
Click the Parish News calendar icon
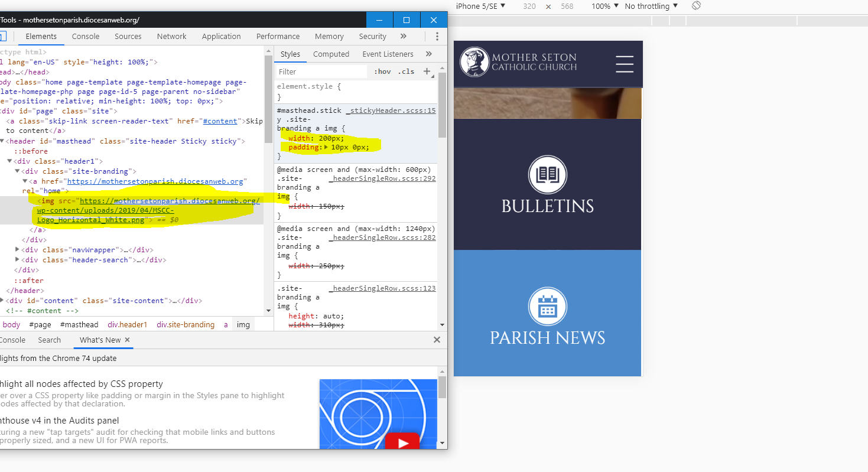point(547,307)
